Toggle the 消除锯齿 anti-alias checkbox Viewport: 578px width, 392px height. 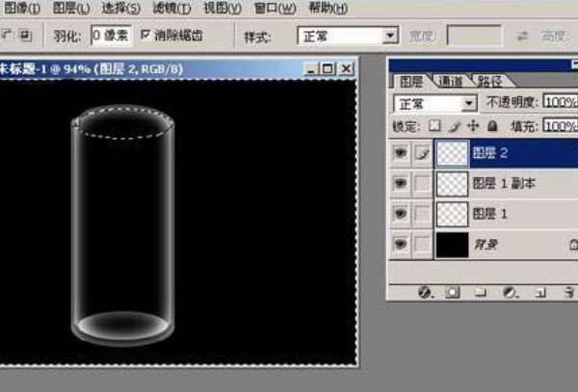(145, 35)
